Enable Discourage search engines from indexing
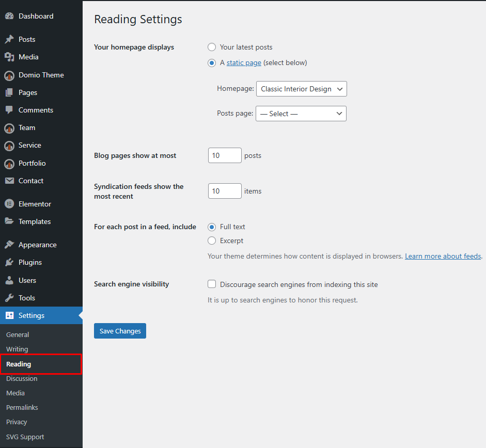The height and width of the screenshot is (448, 486). pyautogui.click(x=212, y=284)
